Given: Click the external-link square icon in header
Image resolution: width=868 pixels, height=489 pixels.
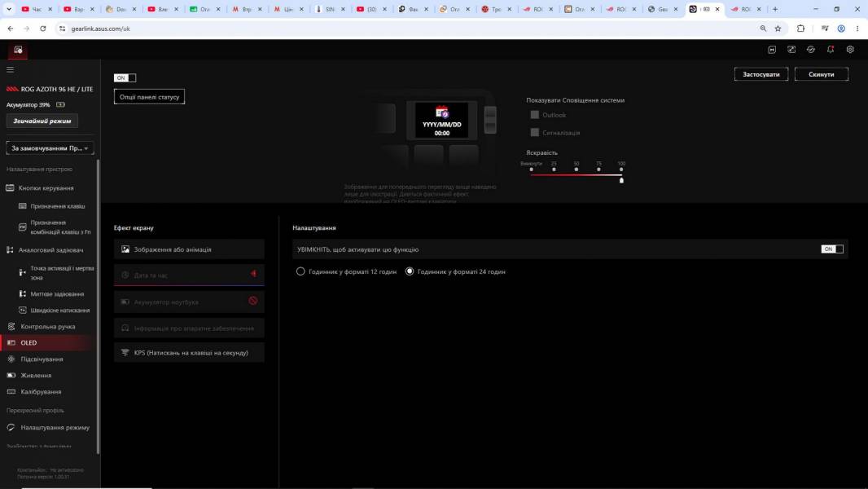Looking at the screenshot, I should pyautogui.click(x=791, y=49).
